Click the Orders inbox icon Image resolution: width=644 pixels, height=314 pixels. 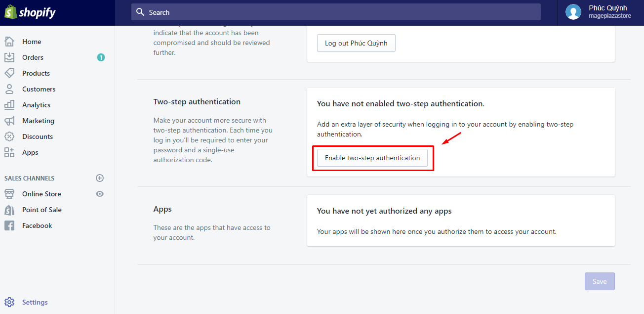(9, 57)
